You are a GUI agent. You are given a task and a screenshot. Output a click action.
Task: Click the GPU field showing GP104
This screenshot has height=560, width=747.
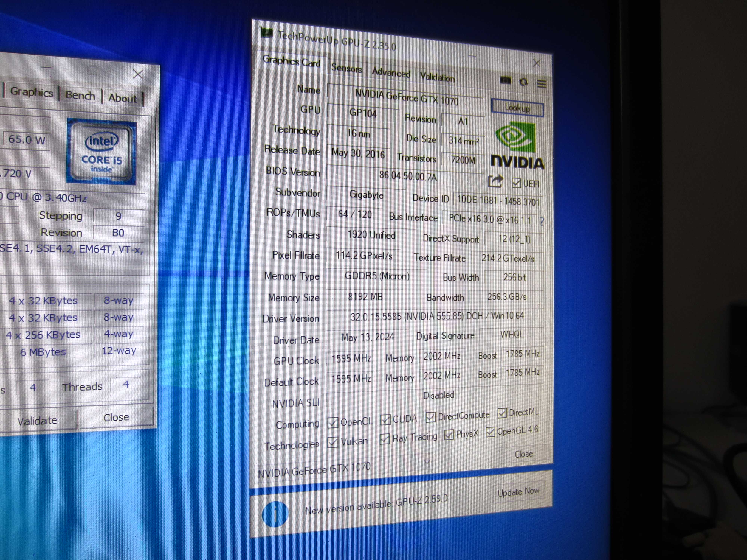[x=363, y=113]
